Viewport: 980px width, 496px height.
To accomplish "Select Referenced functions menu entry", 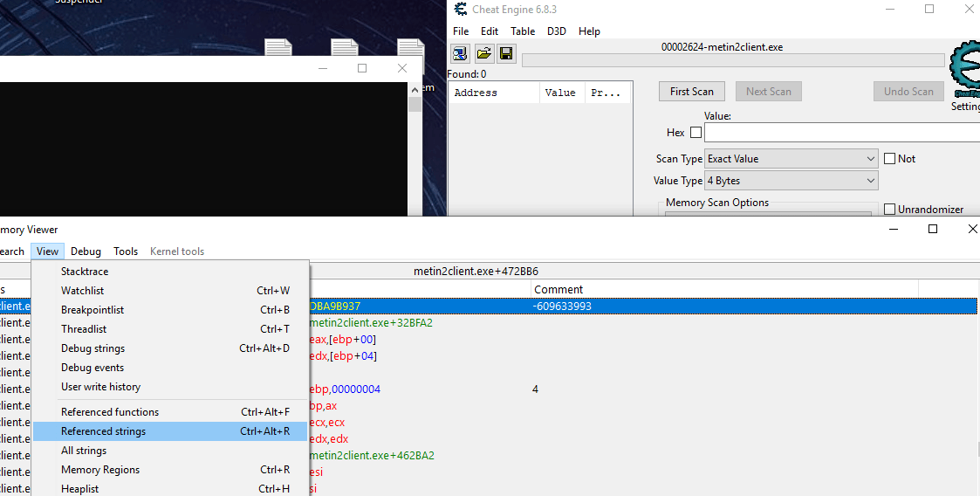I will (x=170, y=412).
